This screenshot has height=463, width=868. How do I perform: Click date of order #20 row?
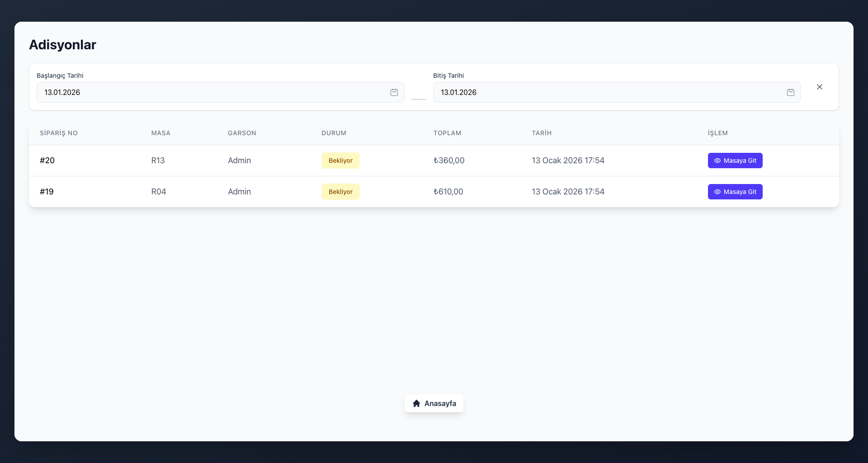click(568, 161)
